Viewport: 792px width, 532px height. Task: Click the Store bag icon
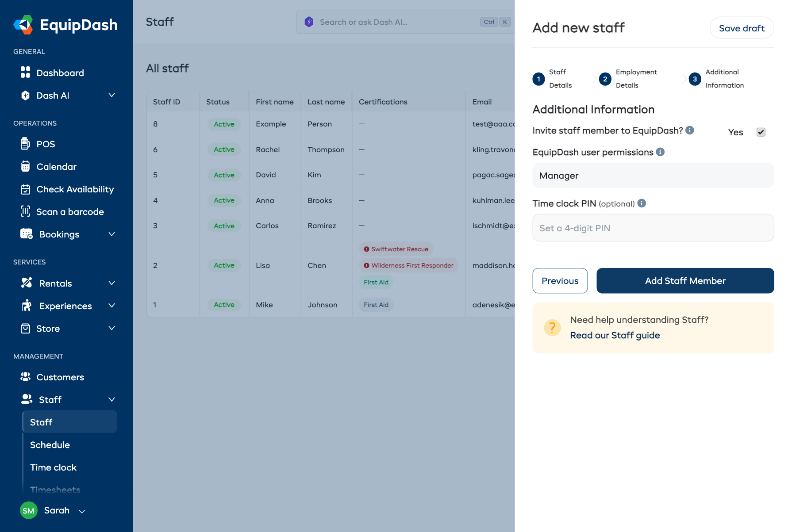26,328
